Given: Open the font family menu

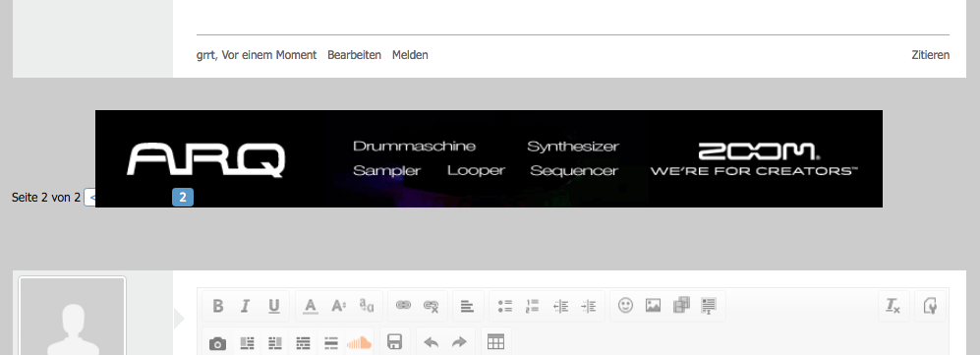Looking at the screenshot, I should tap(367, 306).
